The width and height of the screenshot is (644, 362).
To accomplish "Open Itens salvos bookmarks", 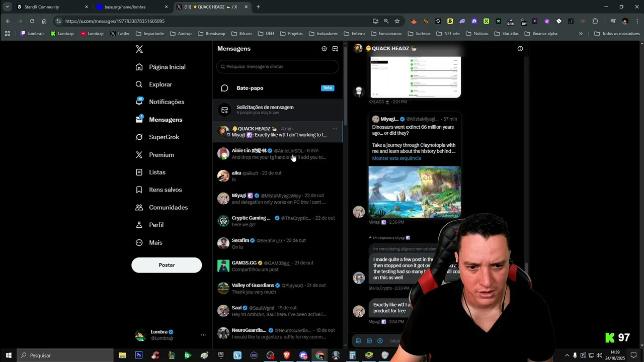I will tap(159, 190).
